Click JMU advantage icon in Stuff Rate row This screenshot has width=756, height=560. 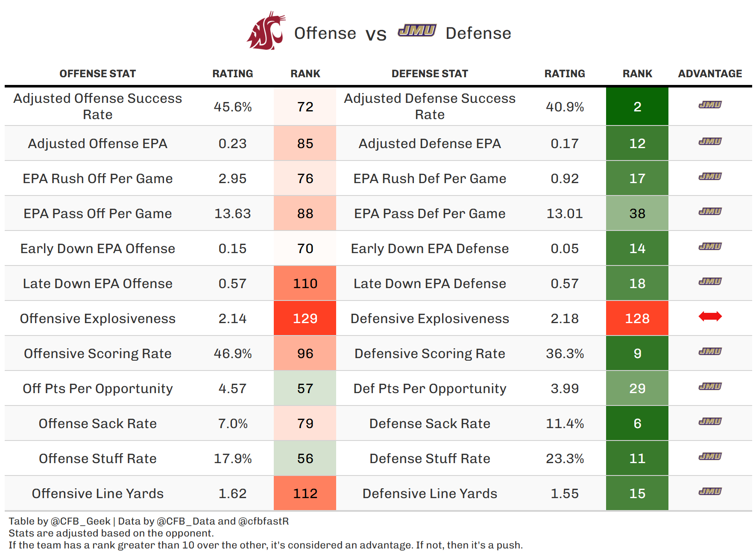710,456
